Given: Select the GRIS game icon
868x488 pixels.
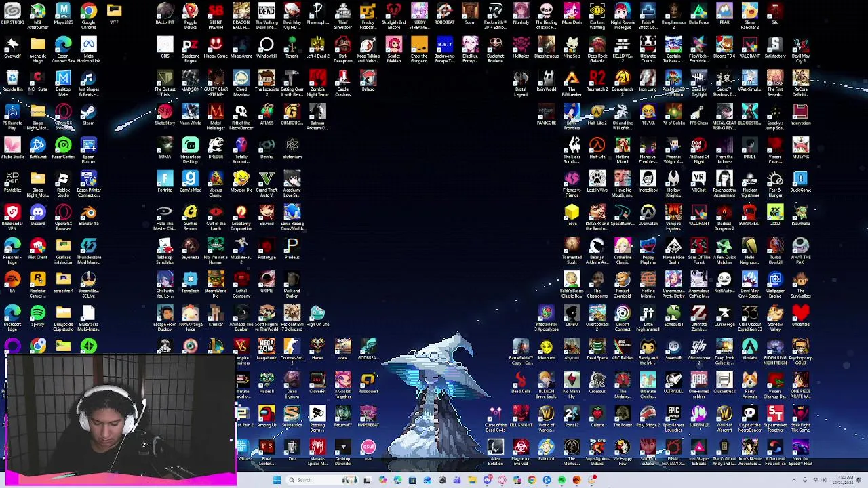Looking at the screenshot, I should click(165, 48).
